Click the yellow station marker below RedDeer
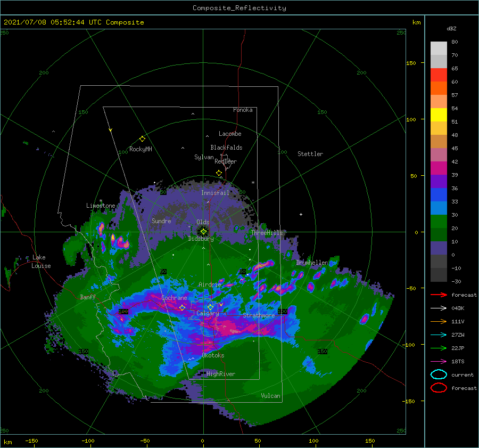 pos(219,173)
